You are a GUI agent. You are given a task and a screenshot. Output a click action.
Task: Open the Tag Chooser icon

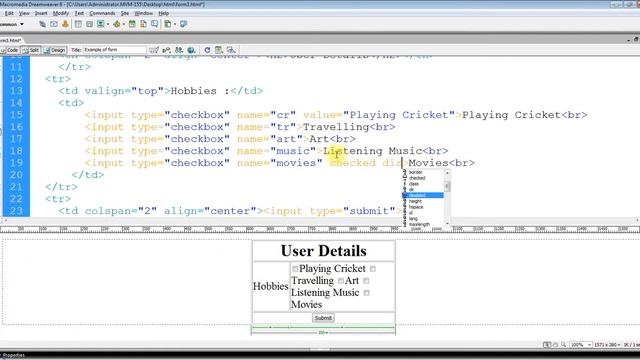click(x=184, y=24)
